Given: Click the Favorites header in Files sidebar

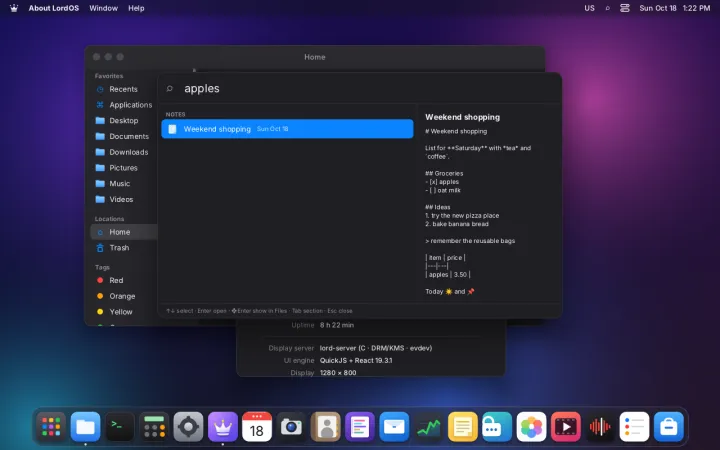Looking at the screenshot, I should point(109,76).
